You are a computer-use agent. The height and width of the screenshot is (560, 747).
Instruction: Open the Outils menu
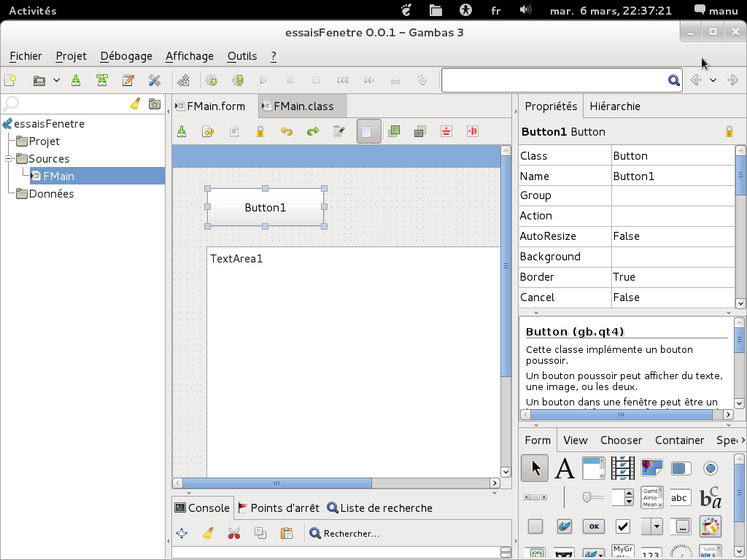pos(242,56)
